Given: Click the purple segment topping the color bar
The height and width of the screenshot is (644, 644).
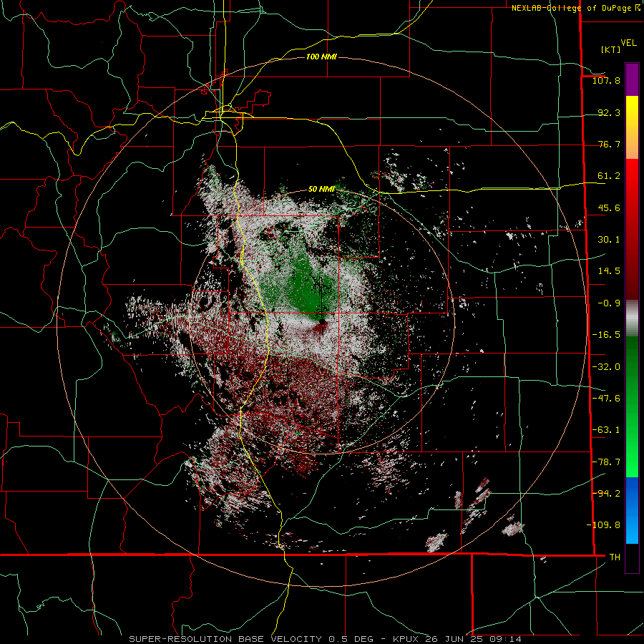Looking at the screenshot, I should point(632,79).
